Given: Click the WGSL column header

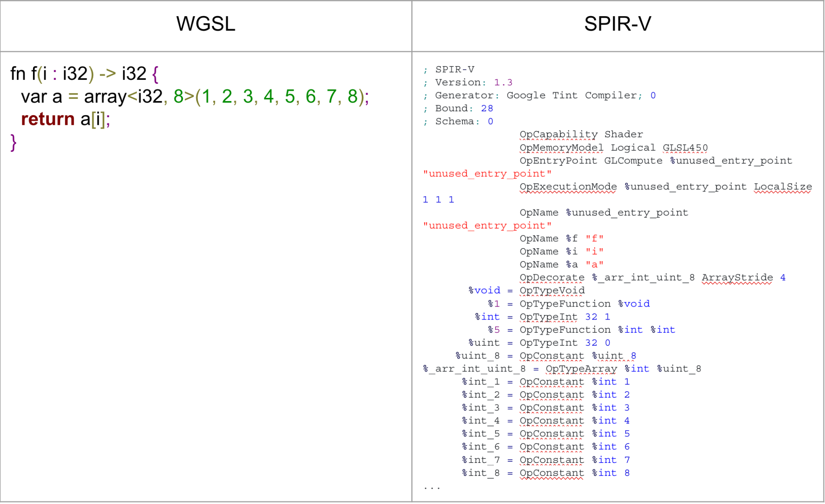Looking at the screenshot, I should (205, 23).
